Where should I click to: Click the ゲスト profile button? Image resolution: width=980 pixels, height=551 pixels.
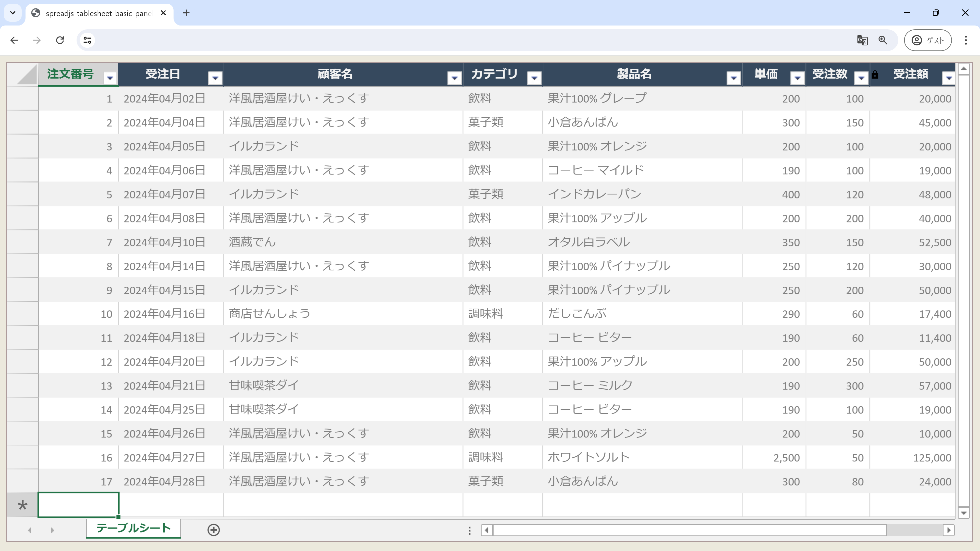tap(927, 40)
